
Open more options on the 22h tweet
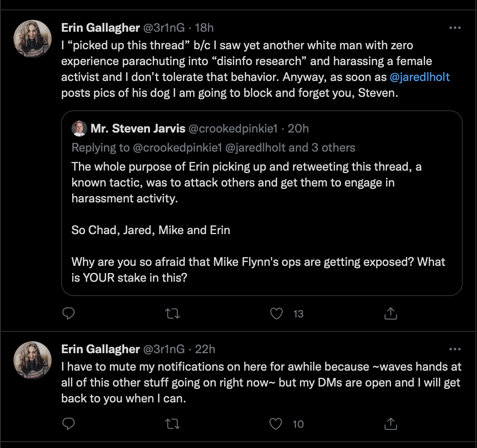tap(455, 349)
